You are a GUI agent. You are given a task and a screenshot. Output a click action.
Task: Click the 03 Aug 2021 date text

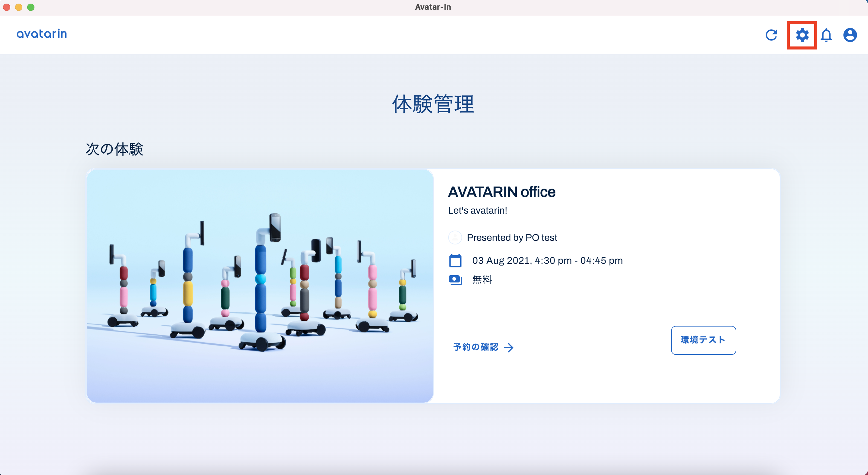(x=547, y=260)
